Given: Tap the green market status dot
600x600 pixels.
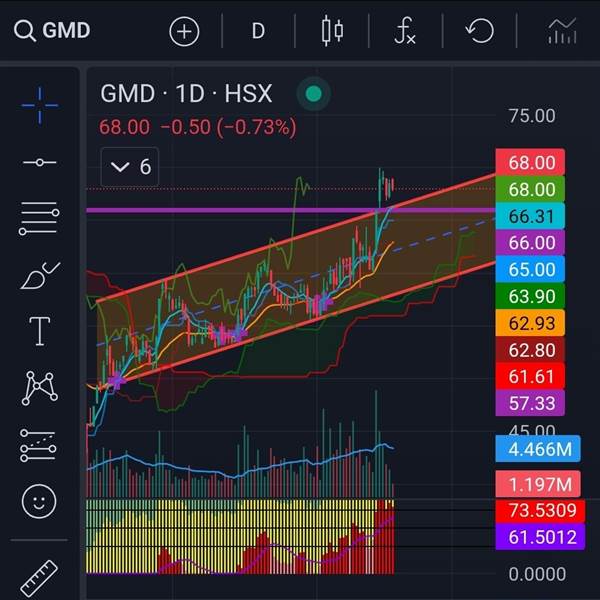Looking at the screenshot, I should point(314,94).
